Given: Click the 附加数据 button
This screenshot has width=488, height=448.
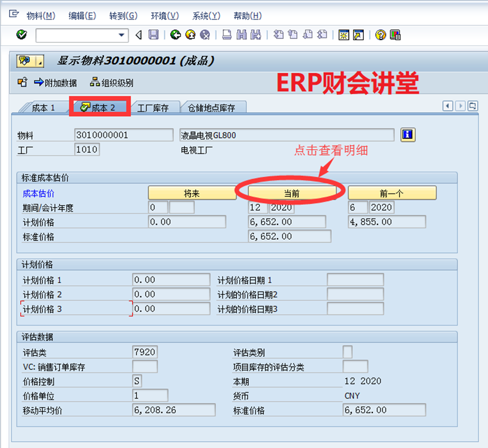Looking at the screenshot, I should (x=55, y=83).
